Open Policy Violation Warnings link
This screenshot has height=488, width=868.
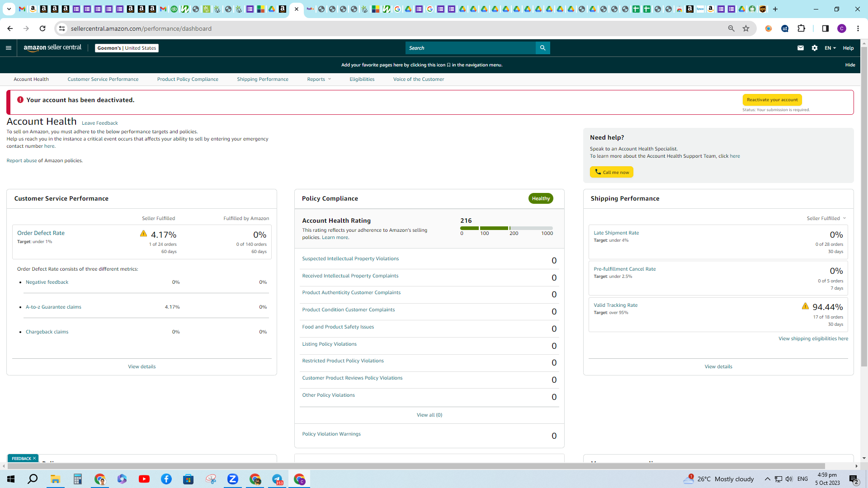[x=331, y=434]
